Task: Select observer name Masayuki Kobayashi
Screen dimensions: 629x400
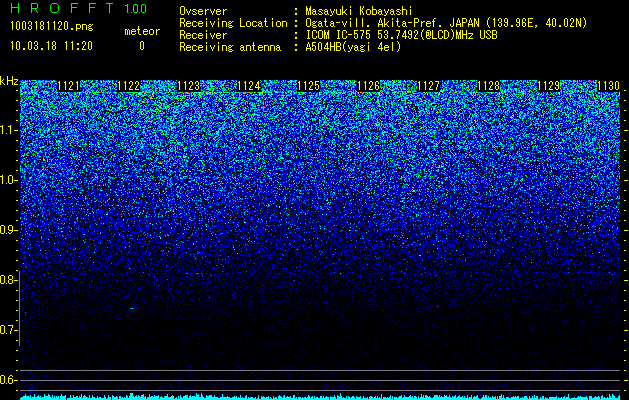Action: (x=359, y=12)
